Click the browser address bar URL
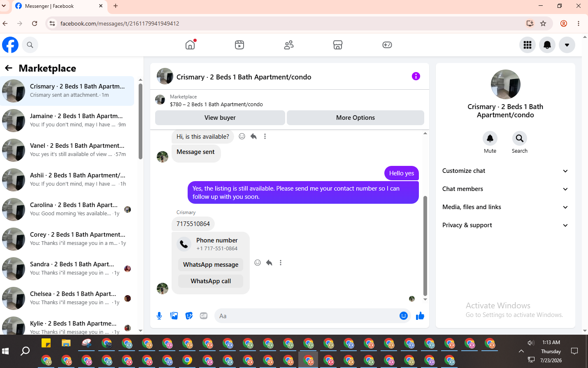The width and height of the screenshot is (588, 368). 120,23
